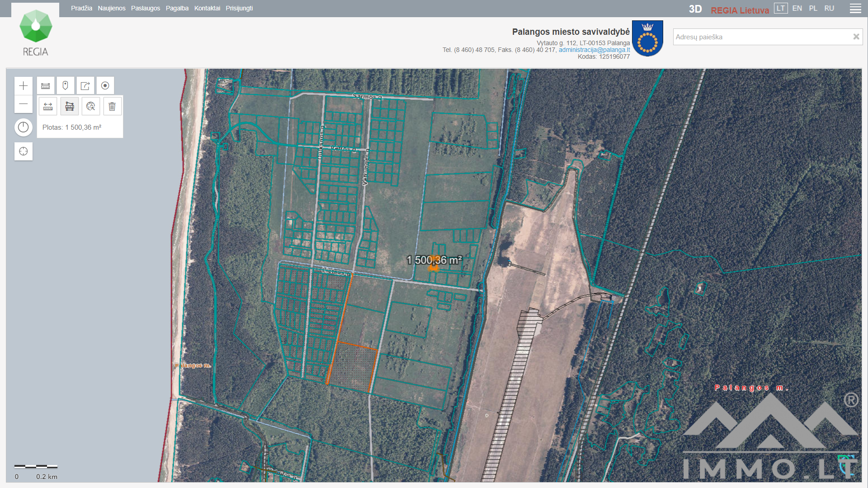This screenshot has width=868, height=488.
Task: Open Pagalba menu item
Action: pos(177,8)
